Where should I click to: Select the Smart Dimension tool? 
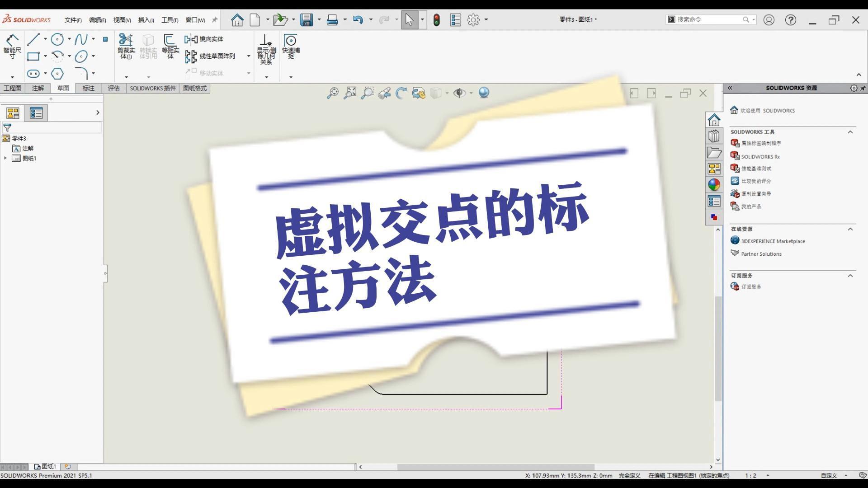pos(12,45)
